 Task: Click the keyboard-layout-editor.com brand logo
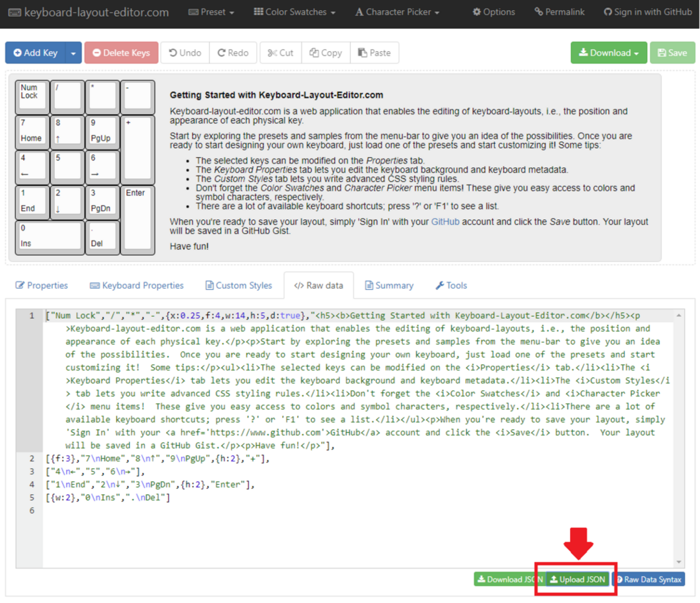pos(89,12)
